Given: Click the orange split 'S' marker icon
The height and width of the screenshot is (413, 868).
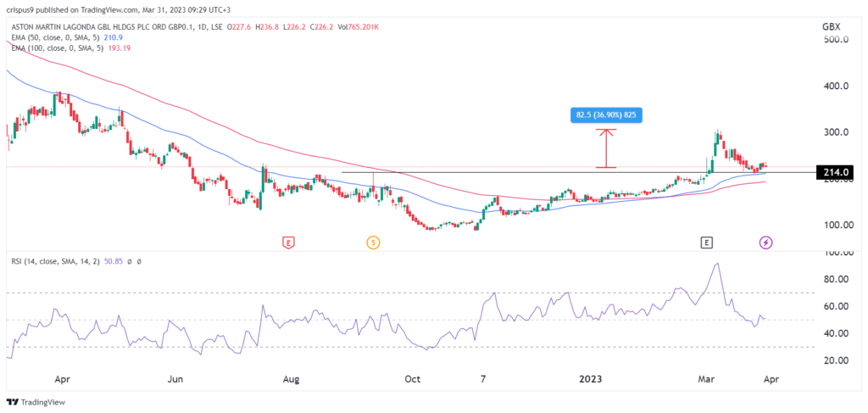Looking at the screenshot, I should [373, 242].
